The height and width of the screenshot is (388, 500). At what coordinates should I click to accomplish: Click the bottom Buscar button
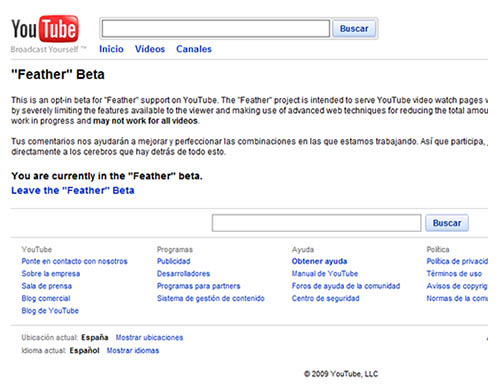coord(447,223)
